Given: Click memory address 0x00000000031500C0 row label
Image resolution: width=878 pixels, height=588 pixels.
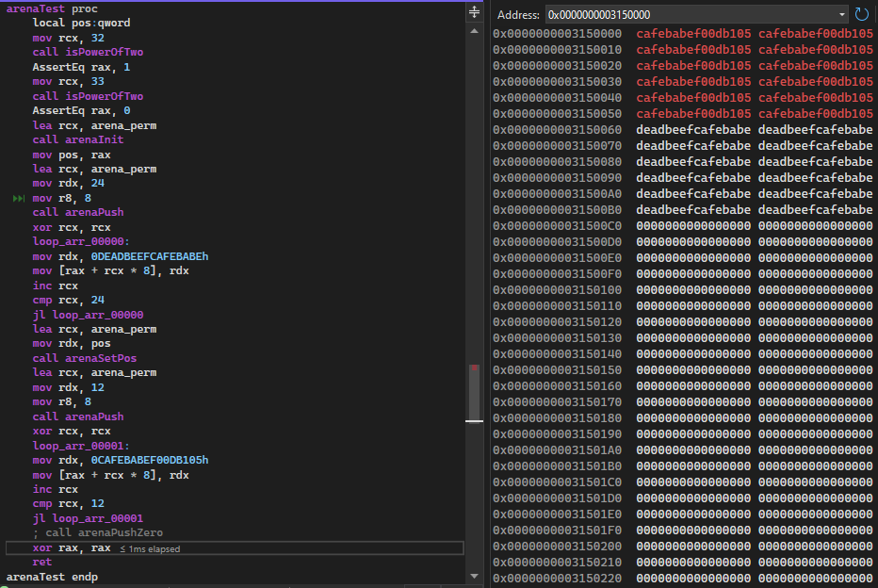Looking at the screenshot, I should [557, 225].
